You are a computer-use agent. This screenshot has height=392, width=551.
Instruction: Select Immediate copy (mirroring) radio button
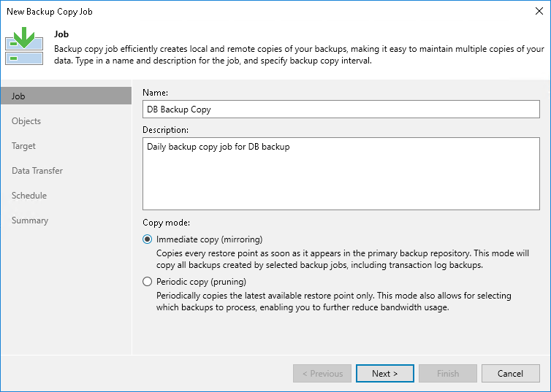[x=147, y=239]
